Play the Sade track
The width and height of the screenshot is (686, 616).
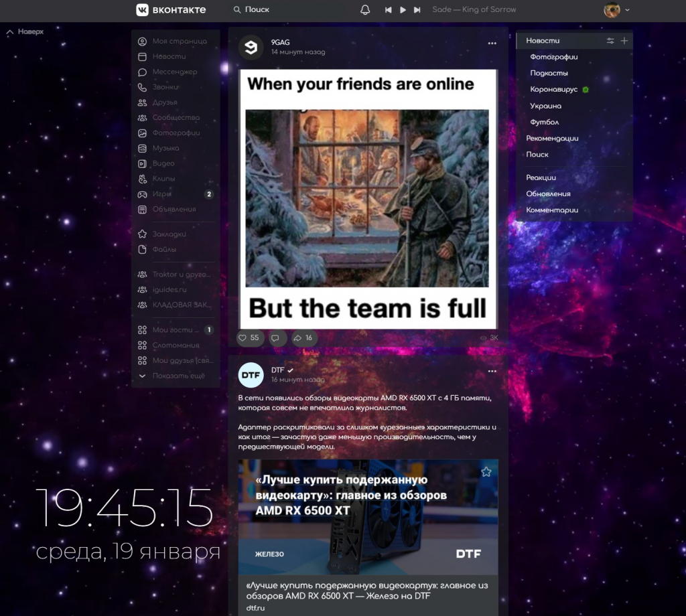pos(403,9)
